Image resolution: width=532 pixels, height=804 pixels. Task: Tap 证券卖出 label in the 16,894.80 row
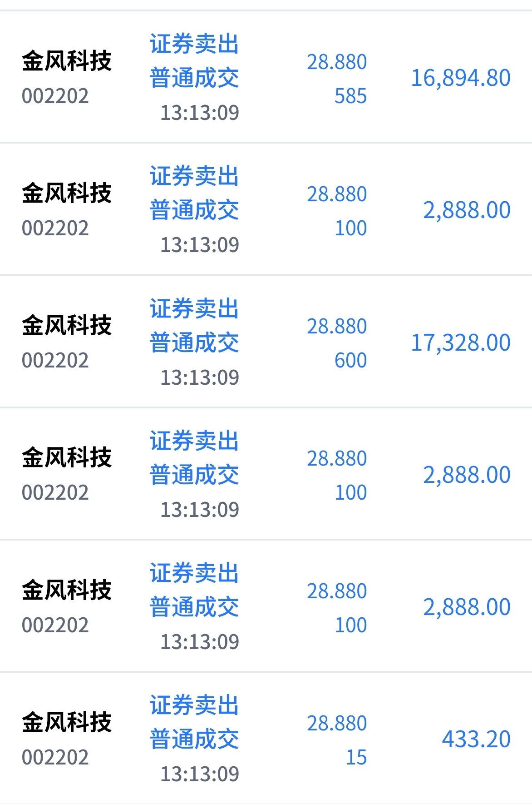[x=194, y=44]
